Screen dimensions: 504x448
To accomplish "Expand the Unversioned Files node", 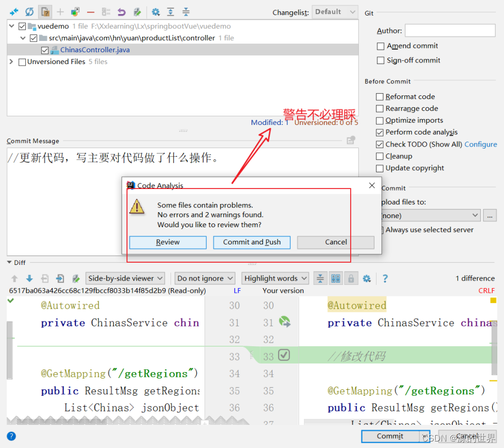I will (x=11, y=61).
